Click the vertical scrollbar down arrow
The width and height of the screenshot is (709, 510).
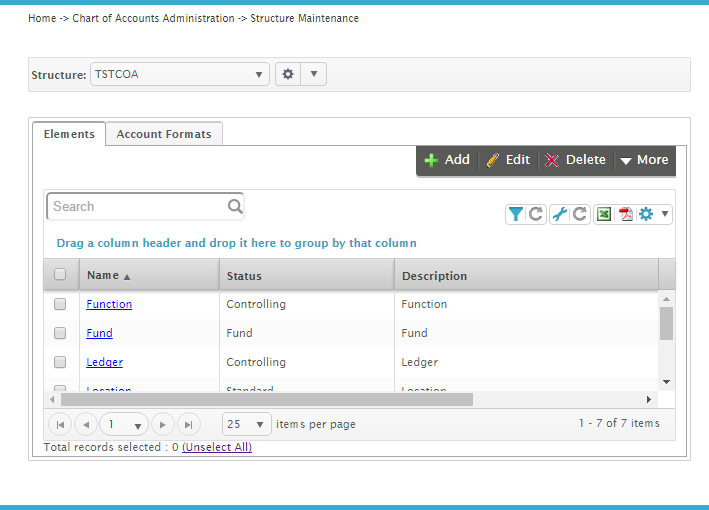pyautogui.click(x=666, y=382)
